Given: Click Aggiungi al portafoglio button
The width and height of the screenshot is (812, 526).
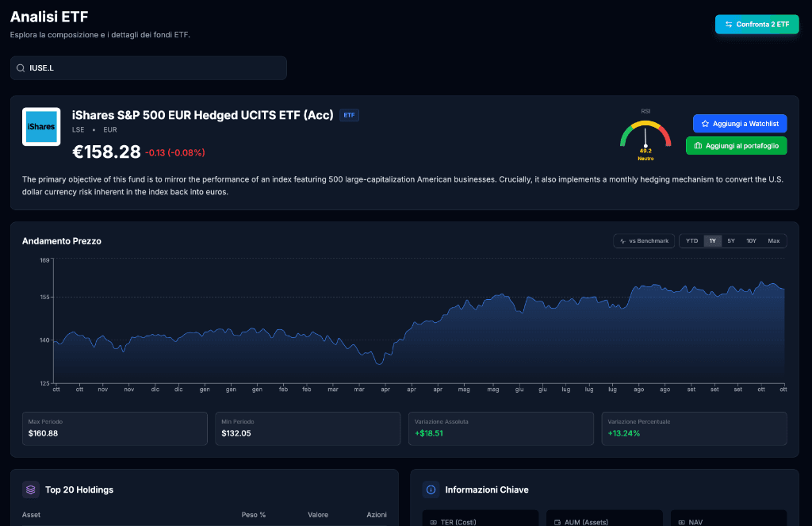Looking at the screenshot, I should tap(737, 146).
